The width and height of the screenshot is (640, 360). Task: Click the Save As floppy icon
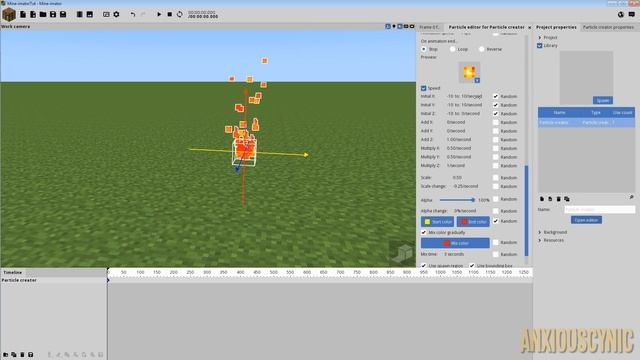(63, 15)
